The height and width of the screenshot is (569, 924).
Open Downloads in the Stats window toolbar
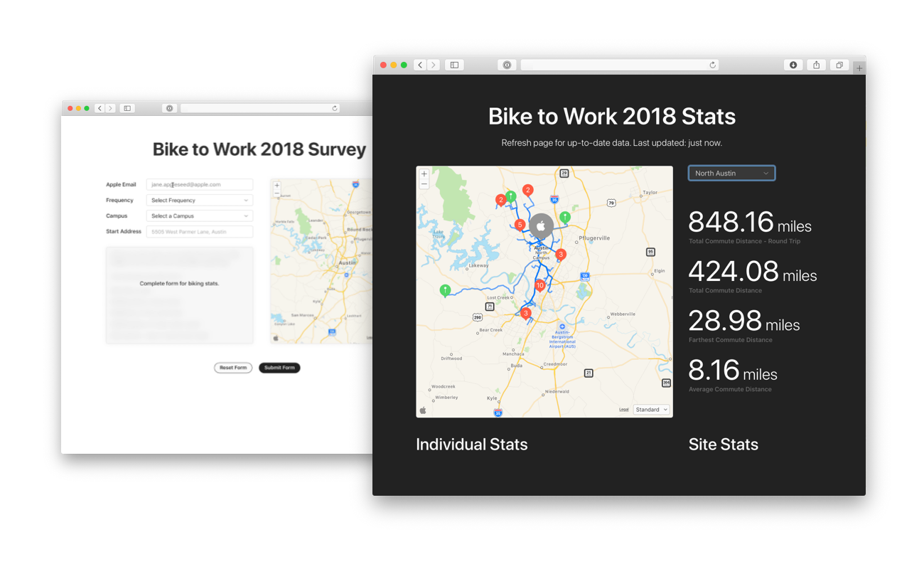point(793,65)
